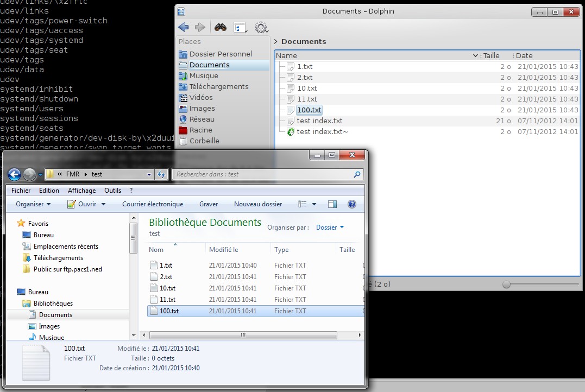Adjust Dolphin zoom slider in status bar

[x=506, y=284]
